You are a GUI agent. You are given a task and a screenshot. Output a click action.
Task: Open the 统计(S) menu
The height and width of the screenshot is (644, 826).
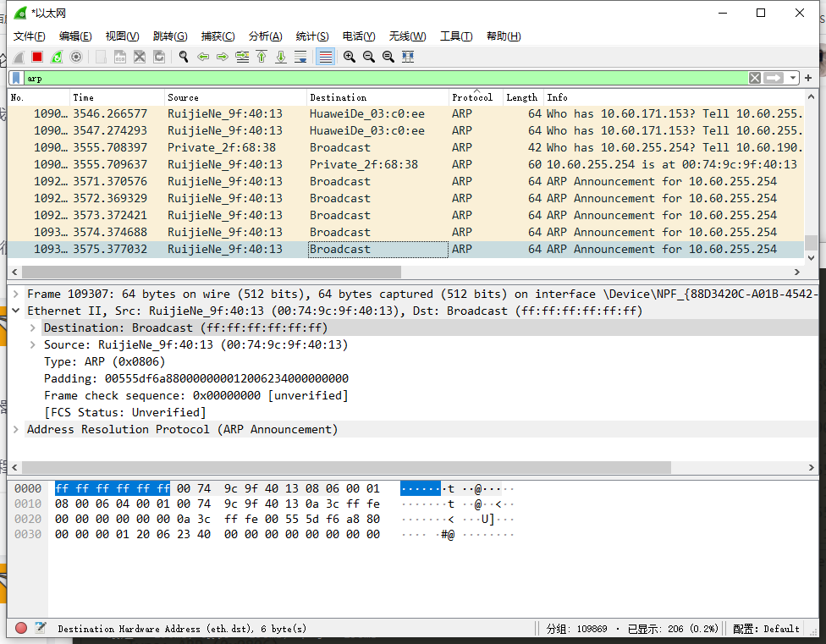(x=312, y=36)
